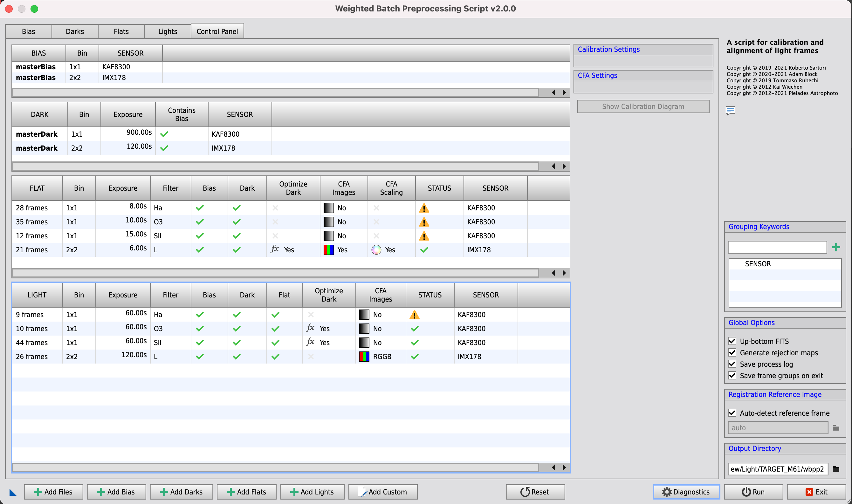
Task: Click Add Files button
Action: [54, 492]
